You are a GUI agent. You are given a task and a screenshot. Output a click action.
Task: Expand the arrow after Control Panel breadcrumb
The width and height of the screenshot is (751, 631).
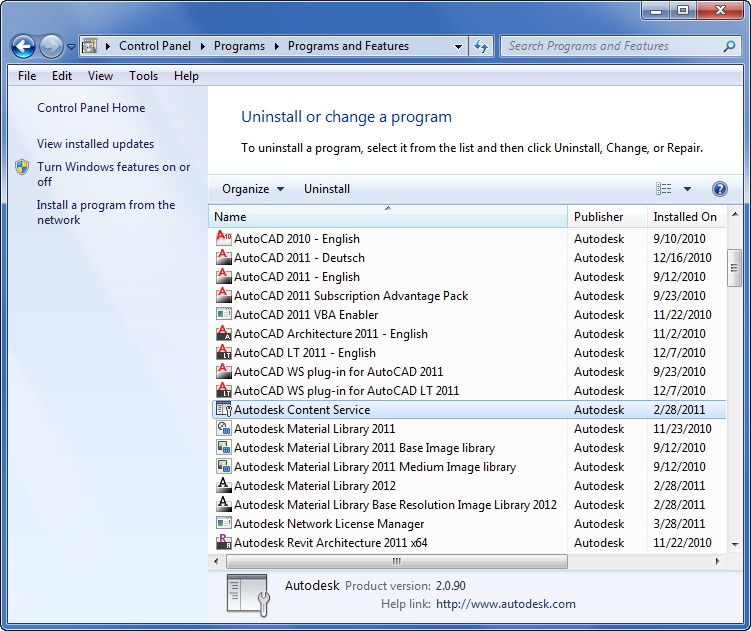(x=203, y=46)
